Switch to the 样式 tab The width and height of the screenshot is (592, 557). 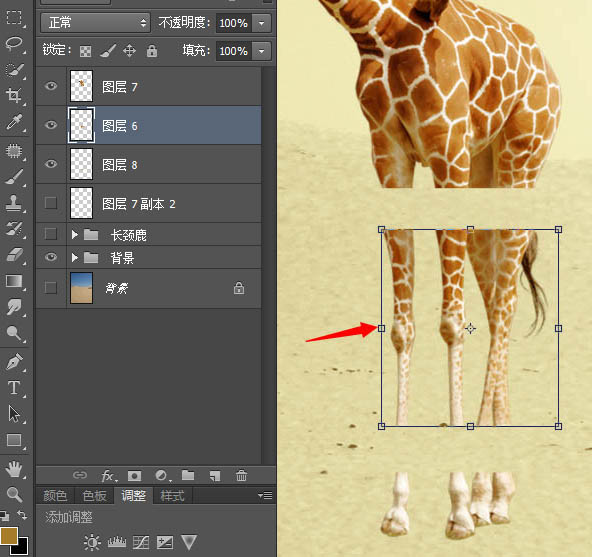tap(172, 495)
